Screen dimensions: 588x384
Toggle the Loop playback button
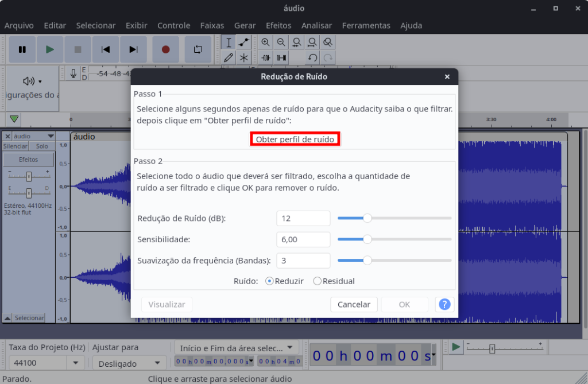198,49
